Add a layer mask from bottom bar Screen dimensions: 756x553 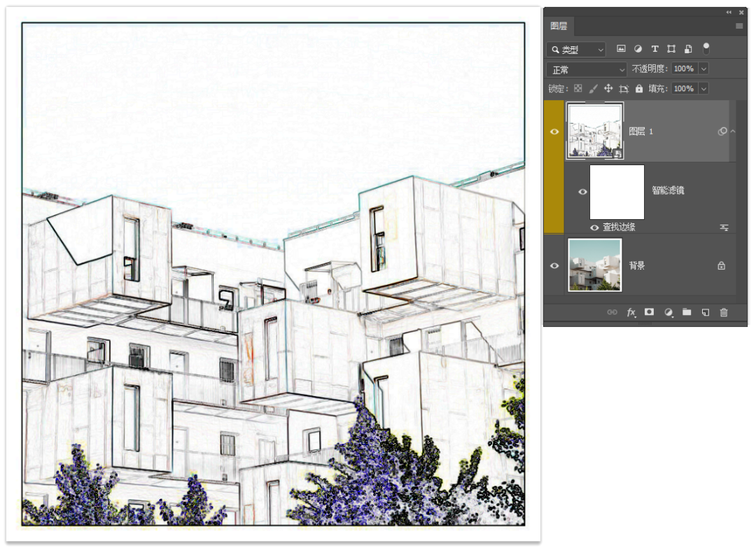(x=649, y=312)
